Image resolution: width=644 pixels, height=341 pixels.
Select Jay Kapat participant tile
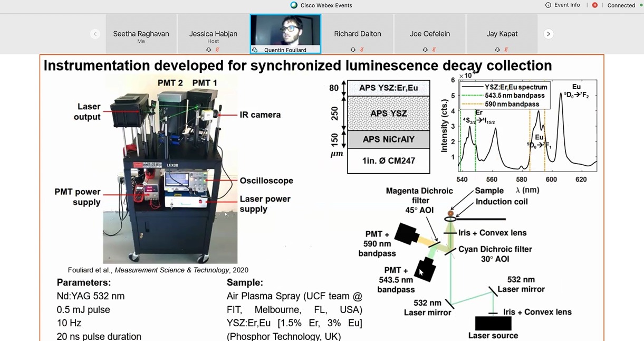(x=502, y=34)
